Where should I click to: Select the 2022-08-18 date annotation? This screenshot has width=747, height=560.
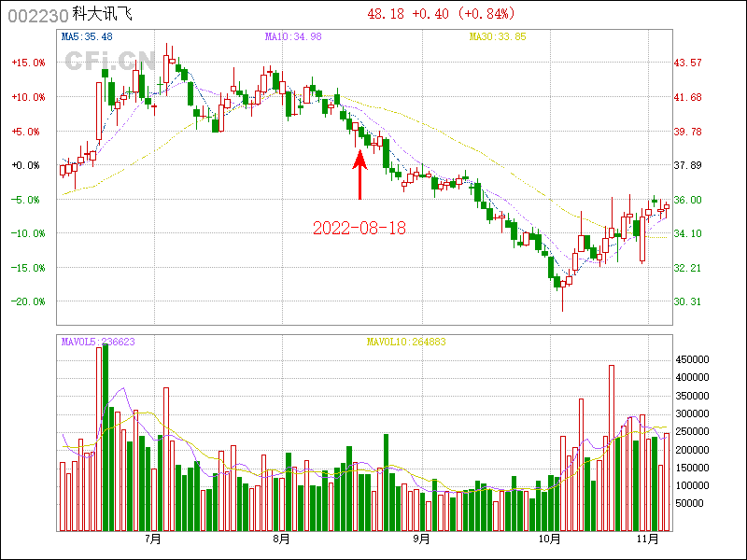pos(359,229)
